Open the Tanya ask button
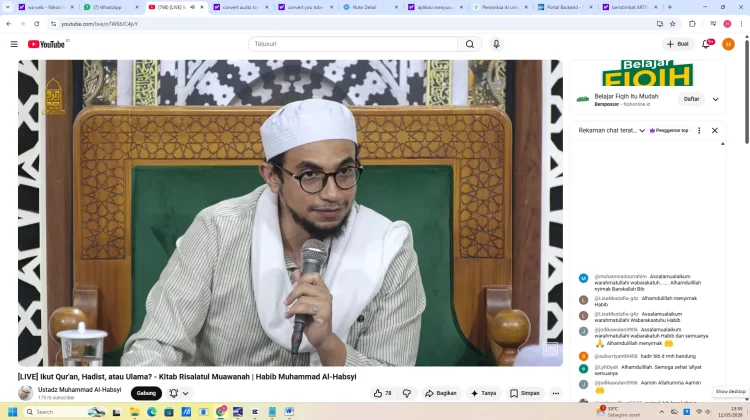750x420 pixels. 484,393
